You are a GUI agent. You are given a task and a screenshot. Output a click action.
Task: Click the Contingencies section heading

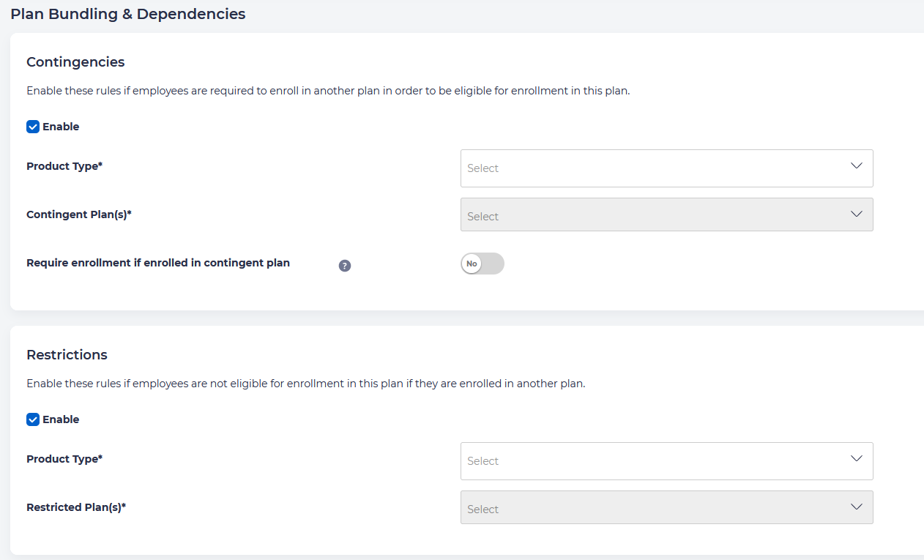pyautogui.click(x=75, y=62)
